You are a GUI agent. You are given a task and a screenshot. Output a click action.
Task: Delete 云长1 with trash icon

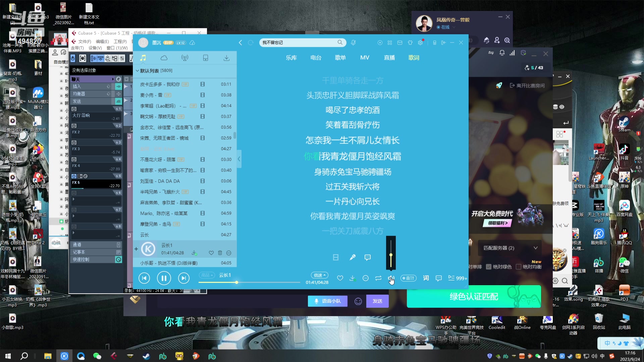(220, 253)
